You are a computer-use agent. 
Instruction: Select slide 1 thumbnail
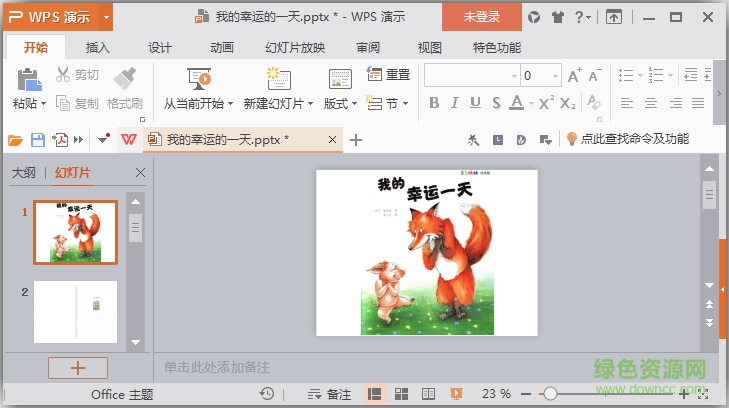coord(75,232)
